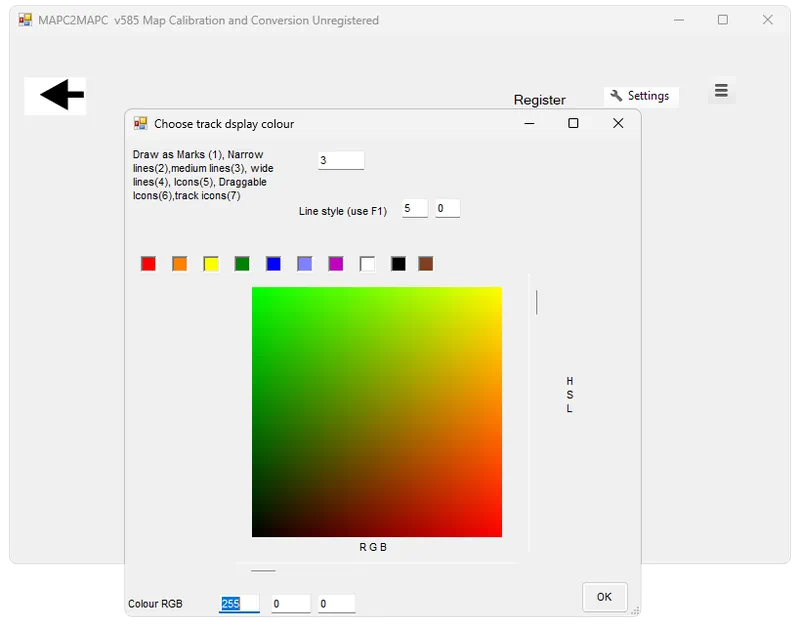Click the red value field showing 255
This screenshot has width=800, height=628.
(239, 604)
